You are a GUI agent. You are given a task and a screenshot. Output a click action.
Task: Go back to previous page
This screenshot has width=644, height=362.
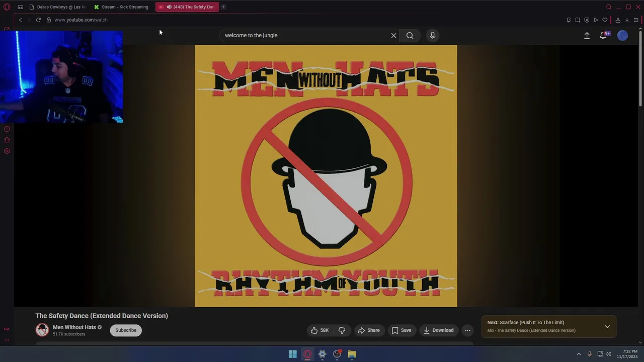tap(20, 20)
